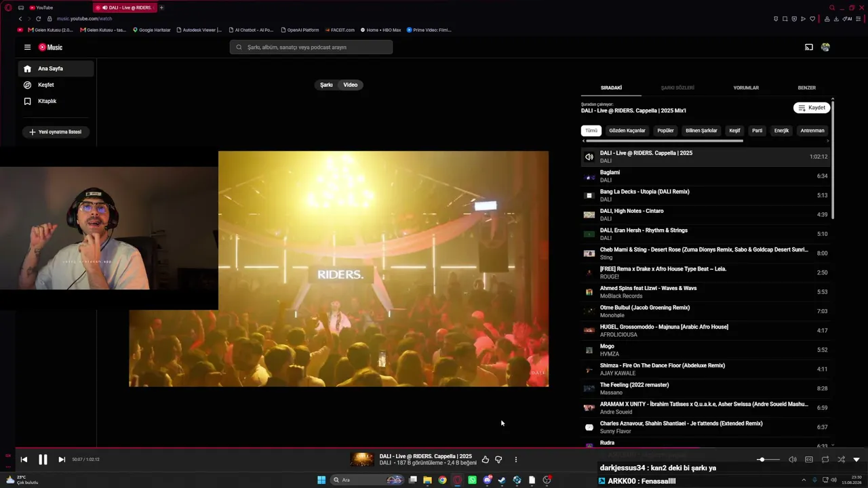
Task: Play Bang La Decks - Utopia (DALI Remix)
Action: pyautogui.click(x=705, y=195)
